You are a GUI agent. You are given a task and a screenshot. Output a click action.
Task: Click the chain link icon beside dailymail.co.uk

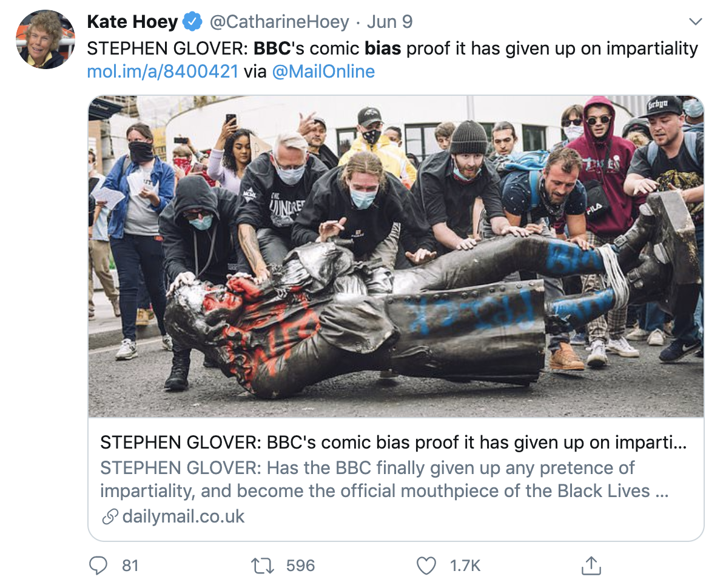tap(110, 517)
